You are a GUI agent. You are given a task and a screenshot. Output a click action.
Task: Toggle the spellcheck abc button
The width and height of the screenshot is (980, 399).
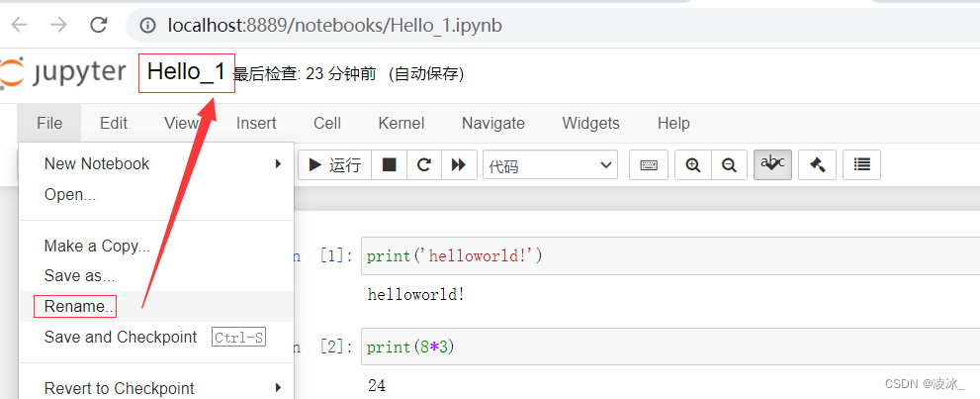[772, 164]
